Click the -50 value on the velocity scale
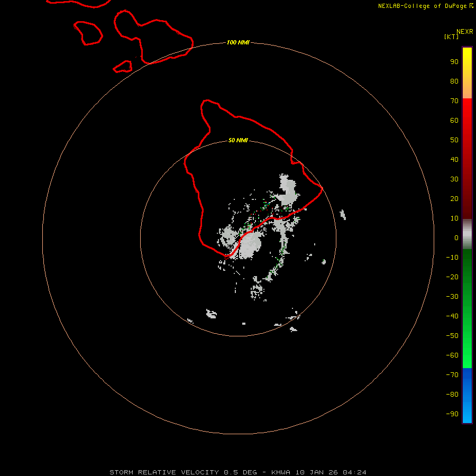 point(452,336)
